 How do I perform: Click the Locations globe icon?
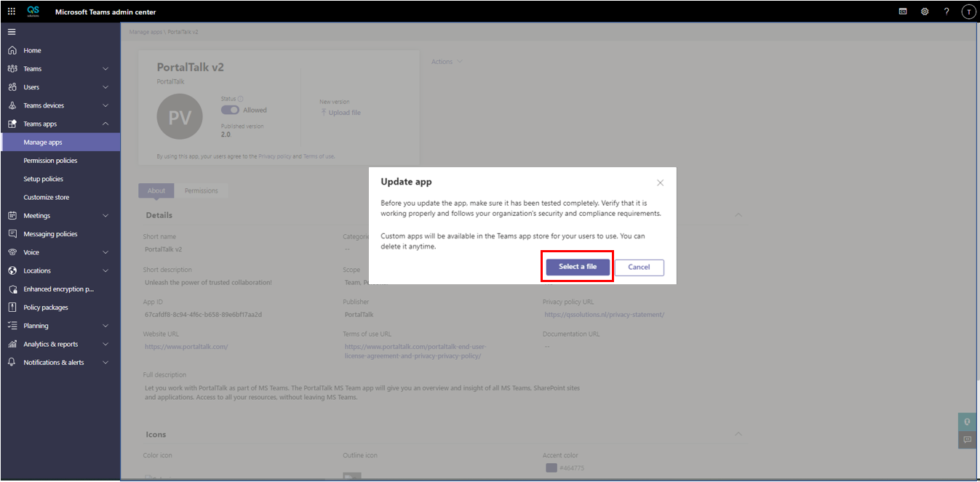(x=12, y=270)
